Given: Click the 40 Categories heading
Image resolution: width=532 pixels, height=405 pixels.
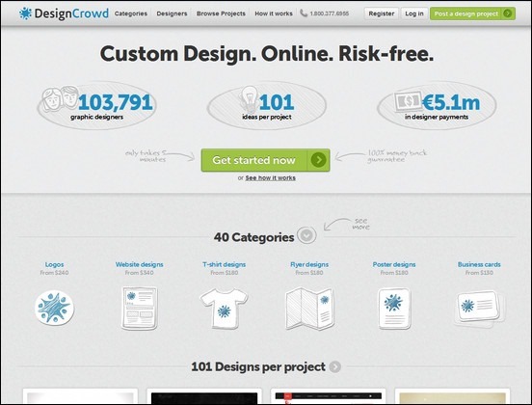Looking at the screenshot, I should click(253, 237).
